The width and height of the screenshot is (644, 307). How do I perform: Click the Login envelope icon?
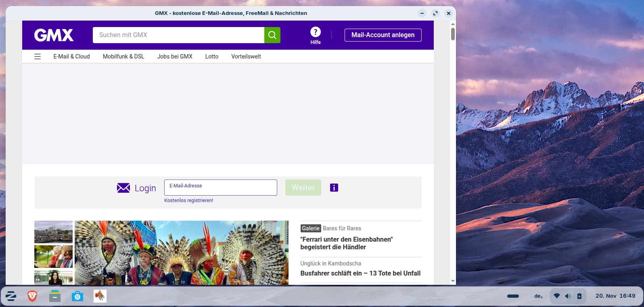[x=123, y=188]
